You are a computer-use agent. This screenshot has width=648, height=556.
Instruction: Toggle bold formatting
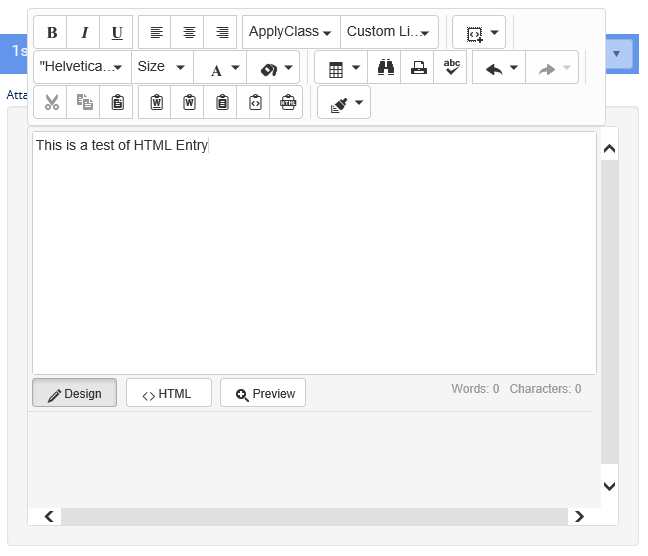51,32
